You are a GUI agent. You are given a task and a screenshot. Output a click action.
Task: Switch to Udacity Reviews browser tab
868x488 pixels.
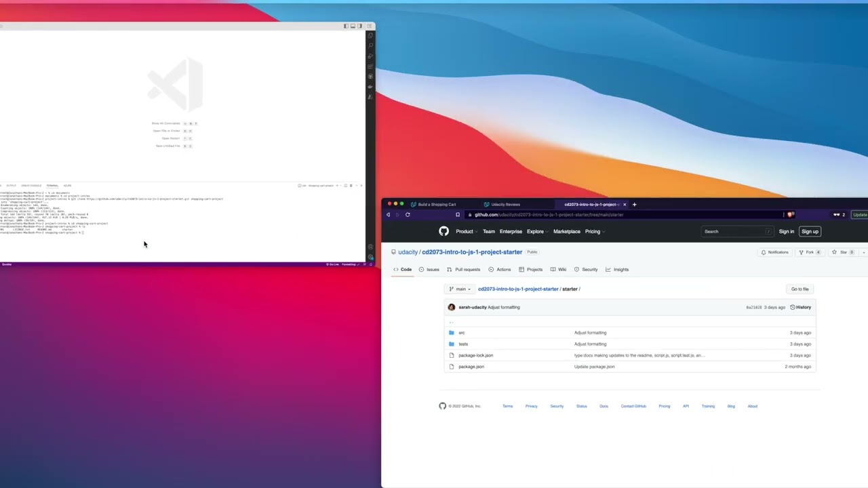pyautogui.click(x=505, y=204)
